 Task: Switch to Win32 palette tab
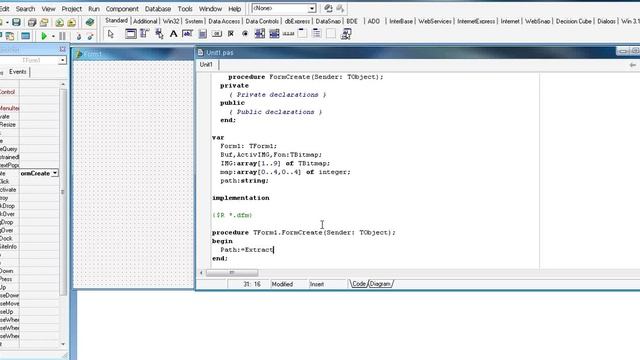(x=171, y=21)
